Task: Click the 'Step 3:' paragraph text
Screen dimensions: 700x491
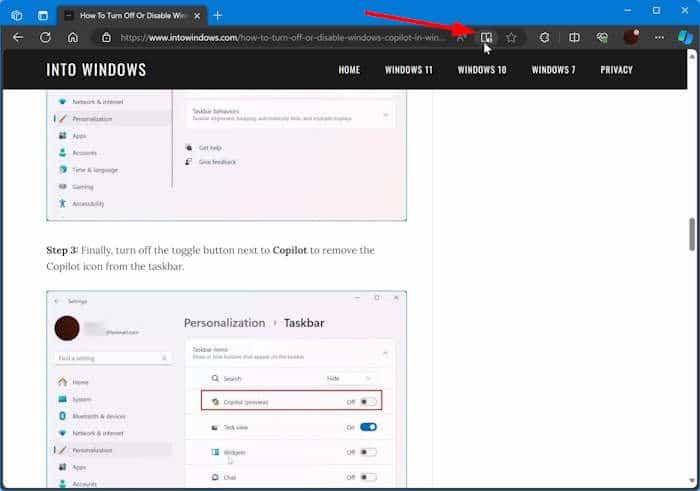Action: 210,258
